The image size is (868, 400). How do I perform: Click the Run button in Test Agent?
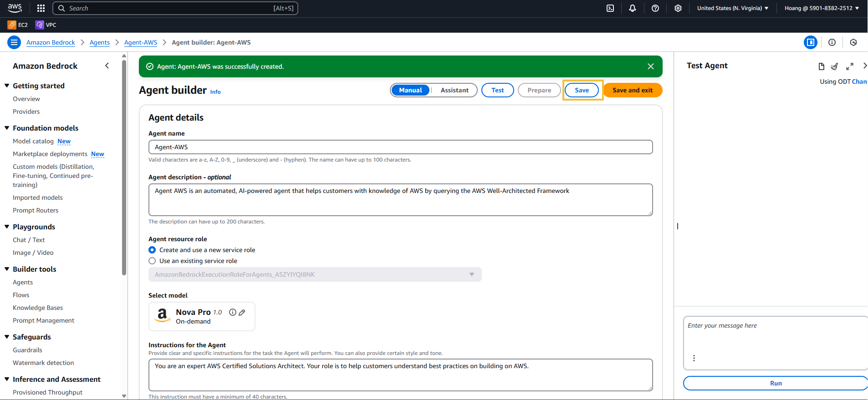(x=776, y=383)
